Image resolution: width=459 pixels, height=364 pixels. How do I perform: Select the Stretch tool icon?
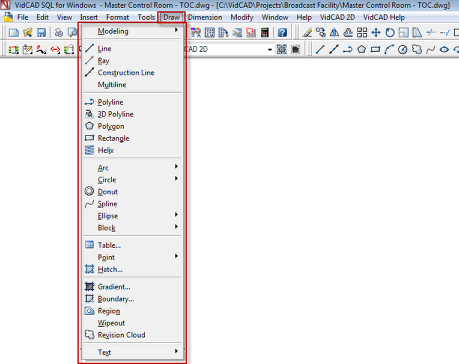pyautogui.click(x=417, y=32)
